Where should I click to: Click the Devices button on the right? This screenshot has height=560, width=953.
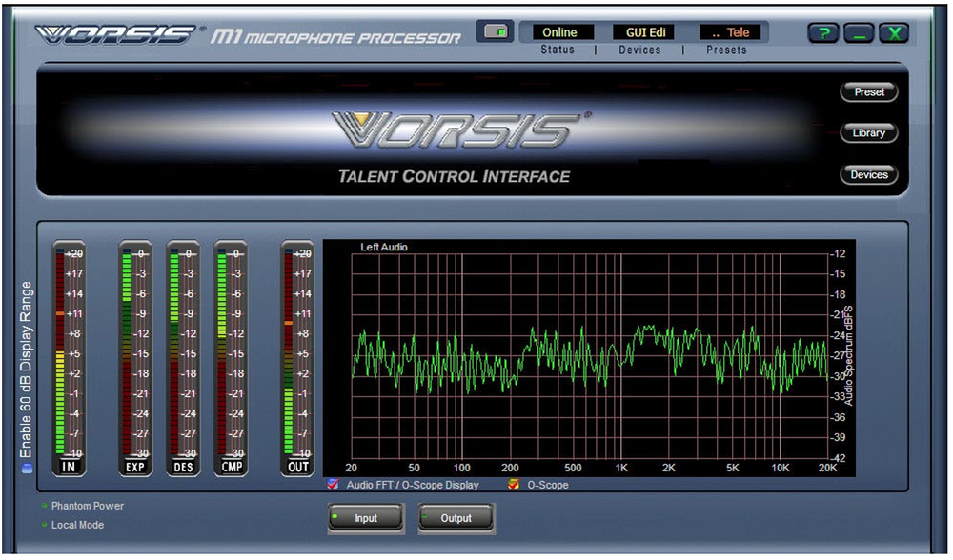[x=868, y=174]
